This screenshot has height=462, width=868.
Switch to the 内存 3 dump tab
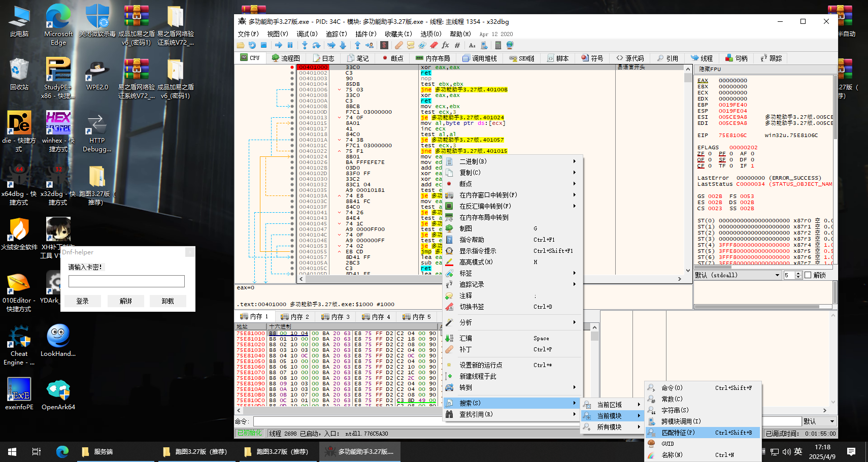point(336,317)
